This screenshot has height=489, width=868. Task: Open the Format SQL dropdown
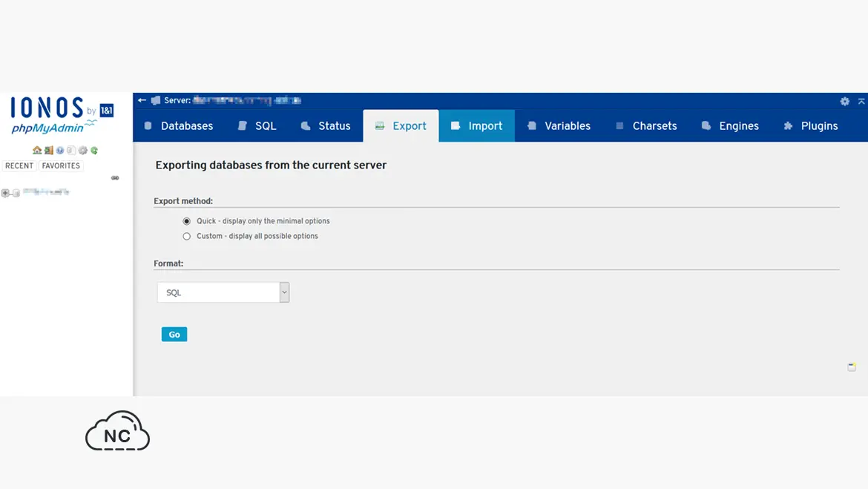coord(223,292)
